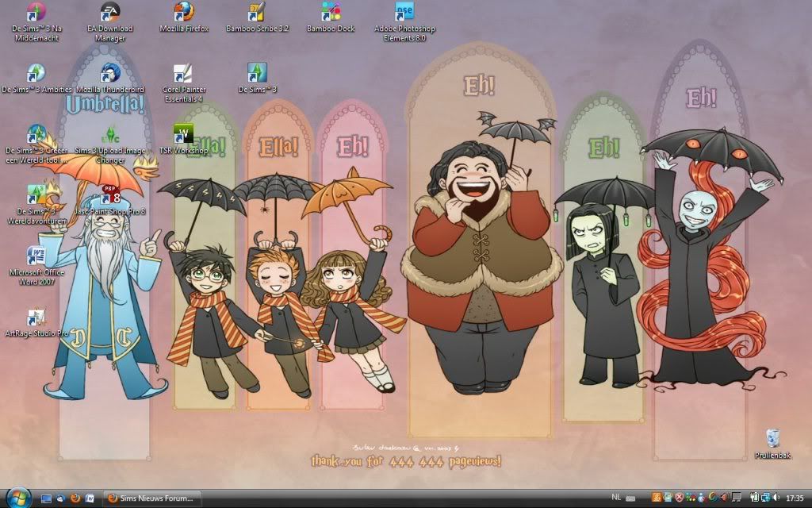
Task: Open De Sims 3 Na Middernacht shortcut
Action: pyautogui.click(x=36, y=22)
